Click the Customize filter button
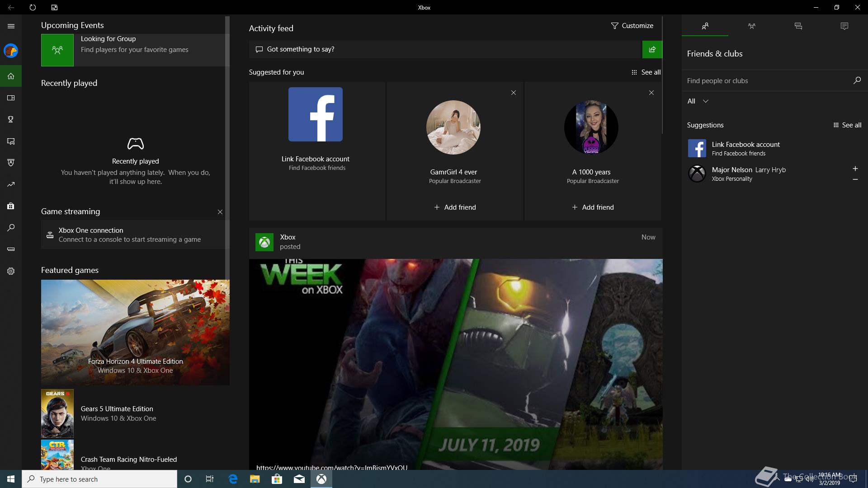 pyautogui.click(x=632, y=26)
